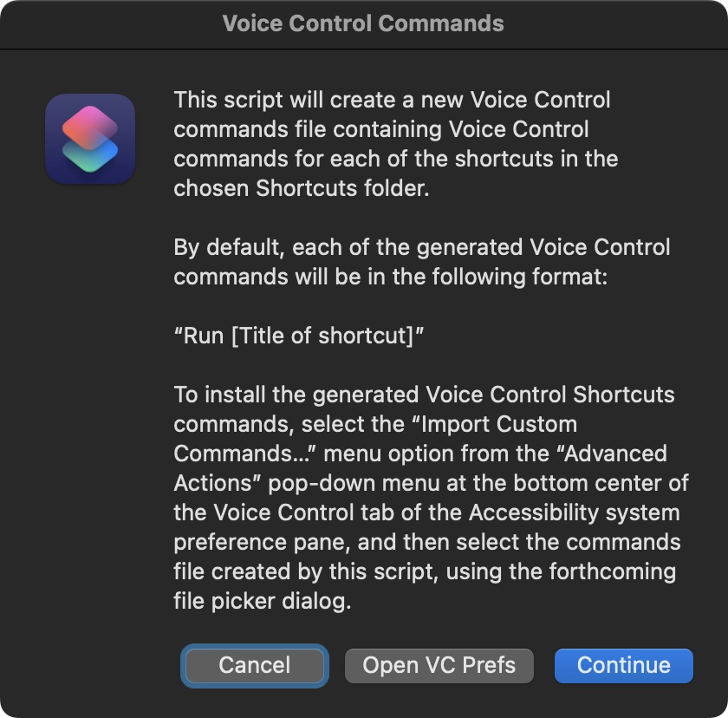
Task: Confirm with the blue Continue button
Action: point(623,665)
